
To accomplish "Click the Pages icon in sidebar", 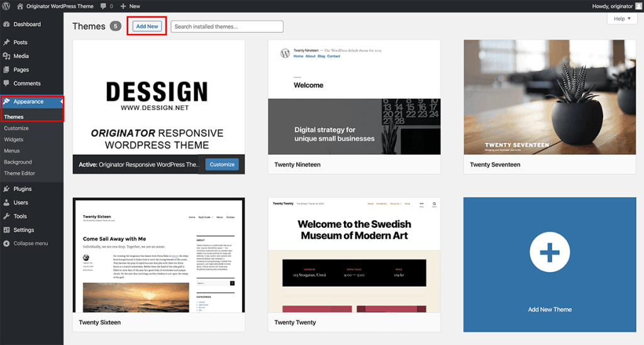I will pyautogui.click(x=6, y=69).
